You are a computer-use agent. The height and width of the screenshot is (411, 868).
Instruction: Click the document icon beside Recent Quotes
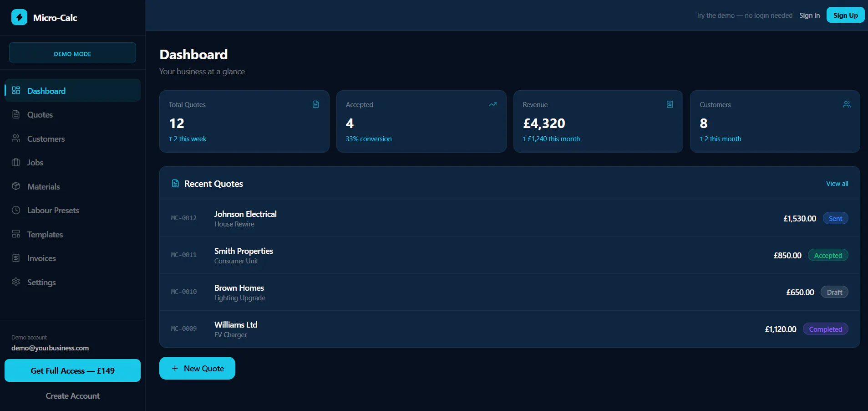tap(175, 184)
